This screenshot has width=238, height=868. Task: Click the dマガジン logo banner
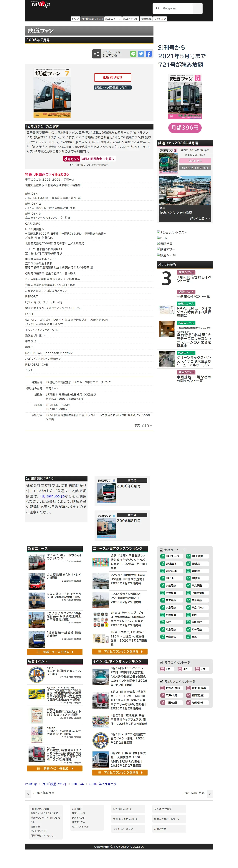tap(89, 159)
